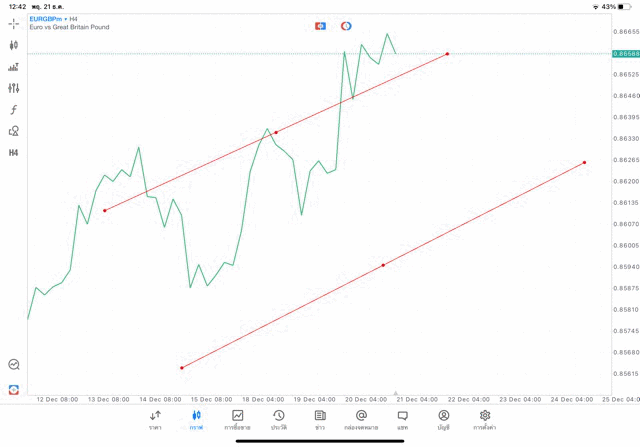Open the บัญชี (Accounts) tab
This screenshot has height=447, width=640.
443,419
